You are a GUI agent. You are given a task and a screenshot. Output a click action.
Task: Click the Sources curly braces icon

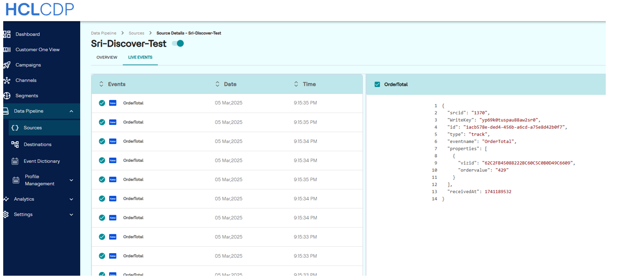coord(15,128)
